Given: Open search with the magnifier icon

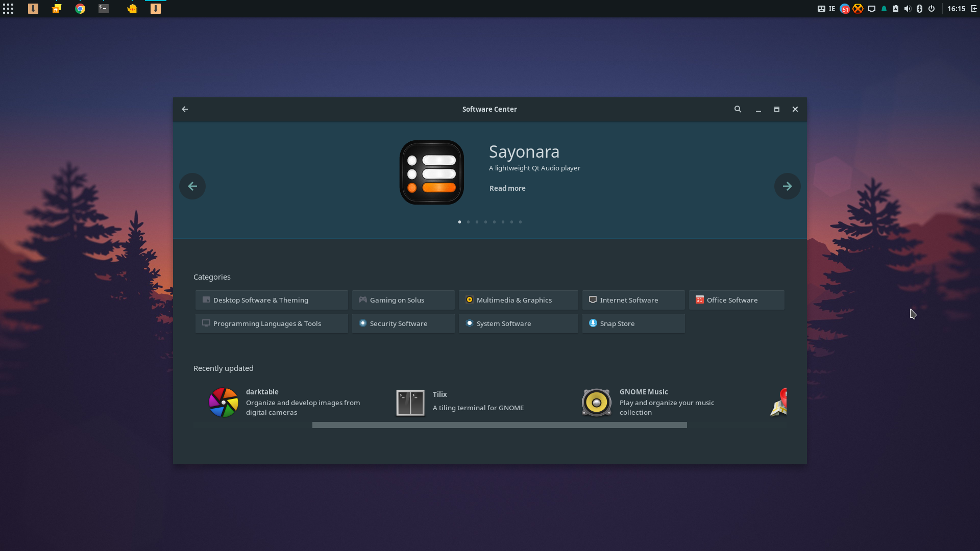Looking at the screenshot, I should (738, 109).
